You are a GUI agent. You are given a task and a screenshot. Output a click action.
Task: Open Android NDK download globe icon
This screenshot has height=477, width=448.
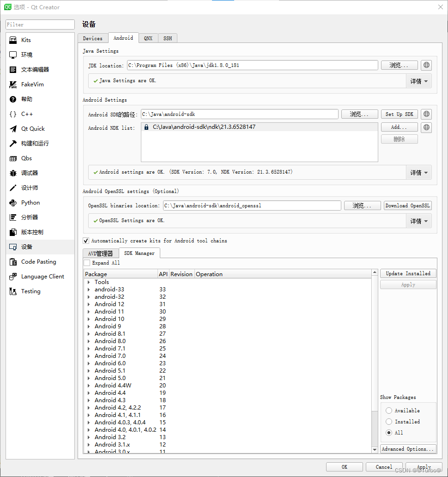[426, 127]
